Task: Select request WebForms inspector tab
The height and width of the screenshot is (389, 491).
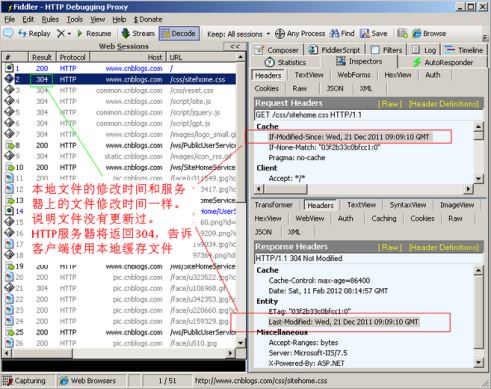Action: [x=354, y=75]
